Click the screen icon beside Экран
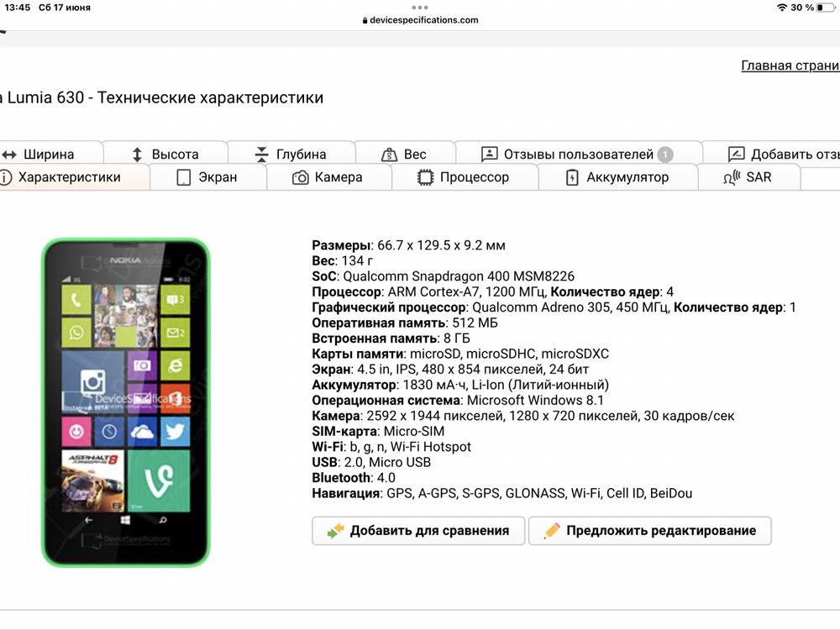This screenshot has width=840, height=630. (183, 177)
